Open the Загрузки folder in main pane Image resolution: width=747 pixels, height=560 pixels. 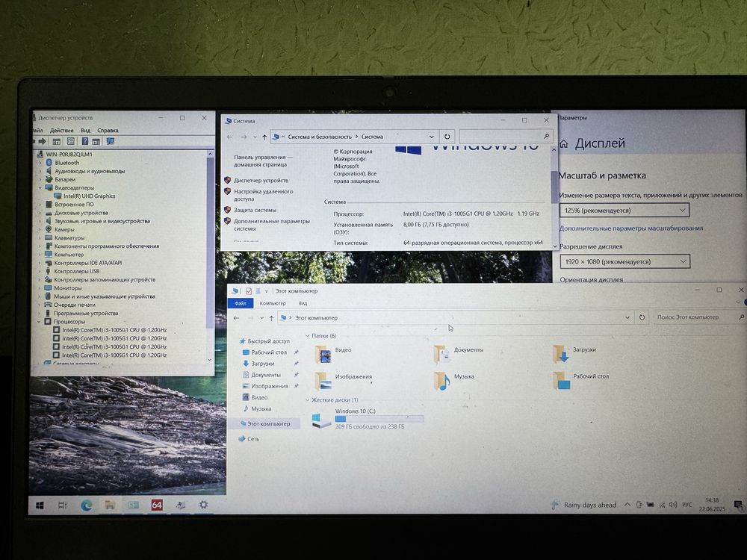pyautogui.click(x=574, y=354)
